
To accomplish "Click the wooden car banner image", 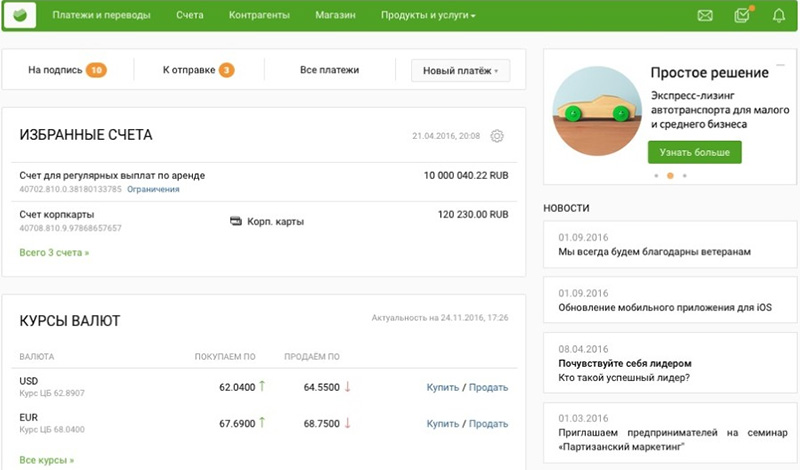I will click(597, 114).
